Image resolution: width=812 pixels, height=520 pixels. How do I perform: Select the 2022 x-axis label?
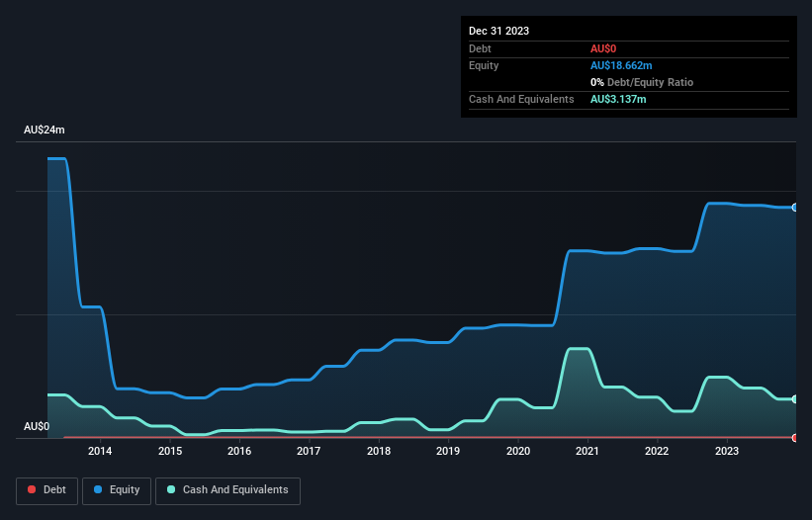tap(657, 451)
